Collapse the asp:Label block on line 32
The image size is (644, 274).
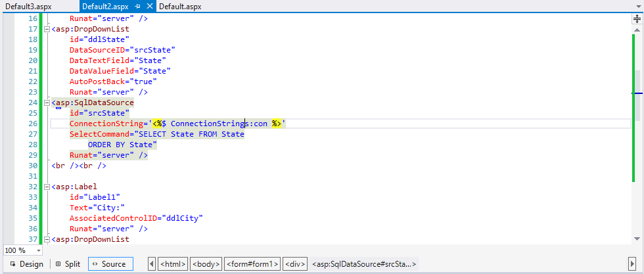(46, 187)
